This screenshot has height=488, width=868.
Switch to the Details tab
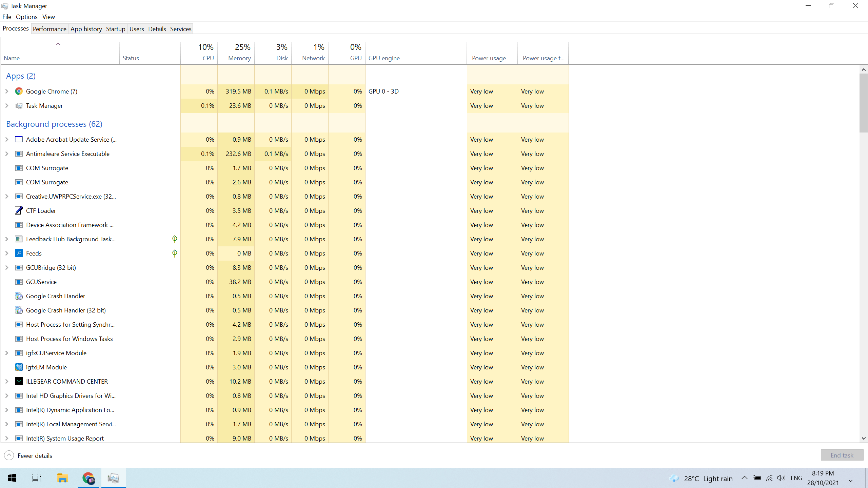coord(157,29)
